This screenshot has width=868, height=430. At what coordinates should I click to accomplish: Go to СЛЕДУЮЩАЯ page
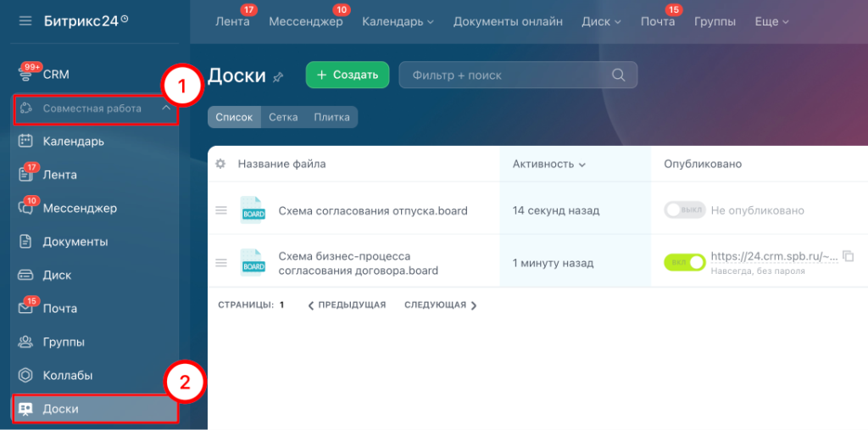click(441, 304)
